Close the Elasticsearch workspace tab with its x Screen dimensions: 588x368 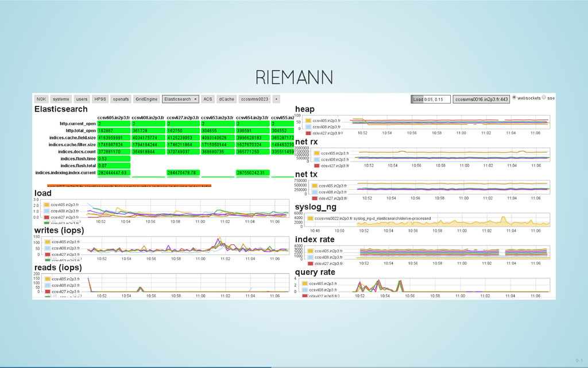click(195, 99)
